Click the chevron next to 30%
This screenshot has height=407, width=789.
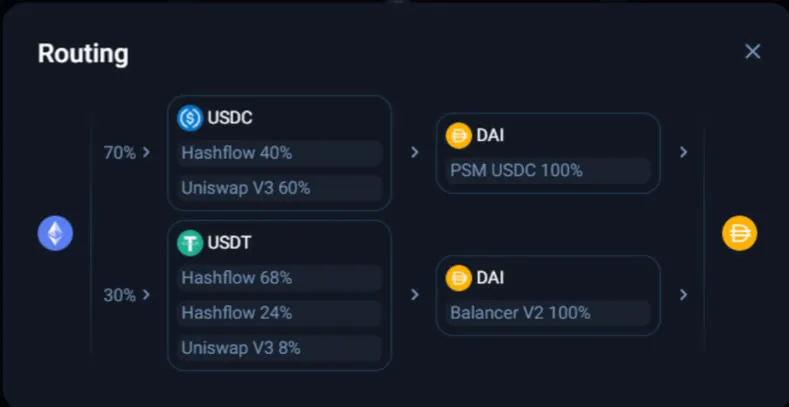tap(146, 295)
